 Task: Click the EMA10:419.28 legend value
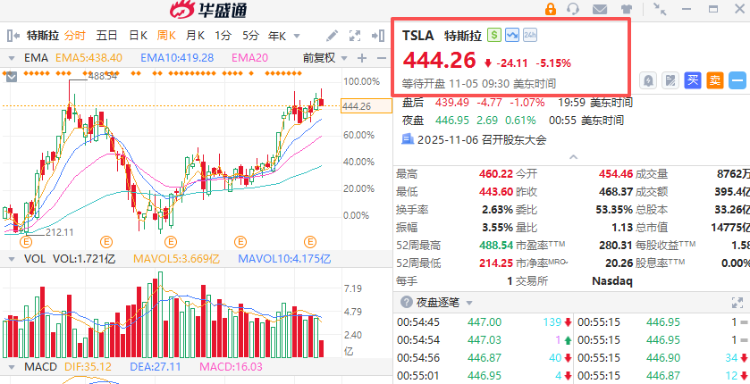pos(177,58)
